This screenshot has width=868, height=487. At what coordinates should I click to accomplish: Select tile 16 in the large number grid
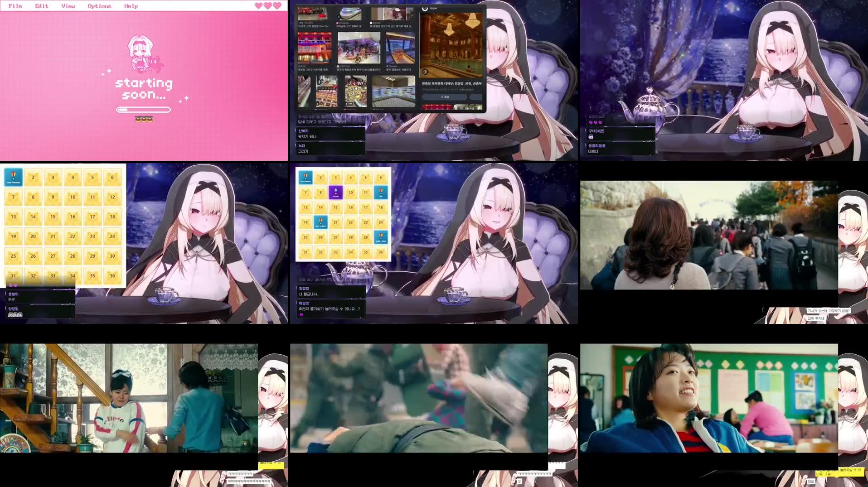point(73,217)
